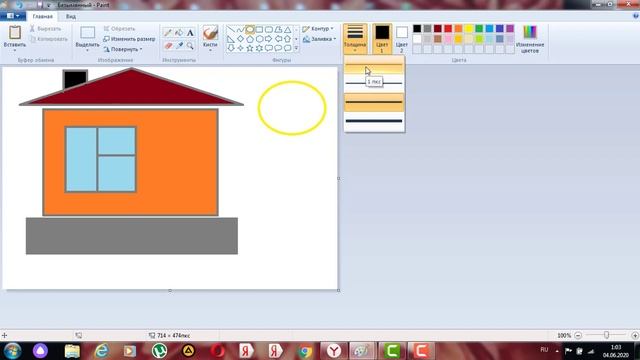Viewport: 640px width, 360px height.
Task: Choose the Left arrow shape
Action: tap(278, 39)
